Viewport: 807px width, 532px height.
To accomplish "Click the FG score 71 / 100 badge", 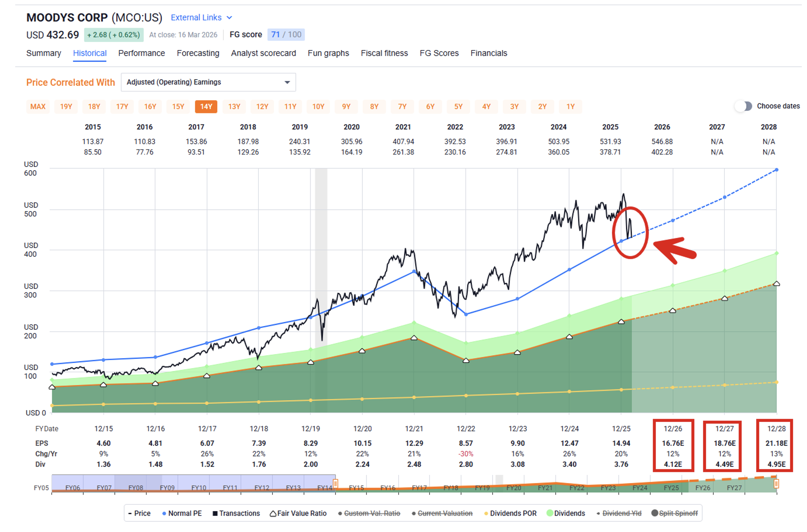I will pyautogui.click(x=286, y=35).
